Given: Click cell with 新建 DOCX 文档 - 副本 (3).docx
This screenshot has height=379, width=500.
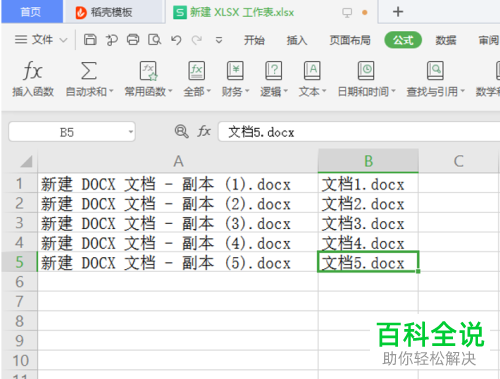Looking at the screenshot, I should pyautogui.click(x=178, y=223).
